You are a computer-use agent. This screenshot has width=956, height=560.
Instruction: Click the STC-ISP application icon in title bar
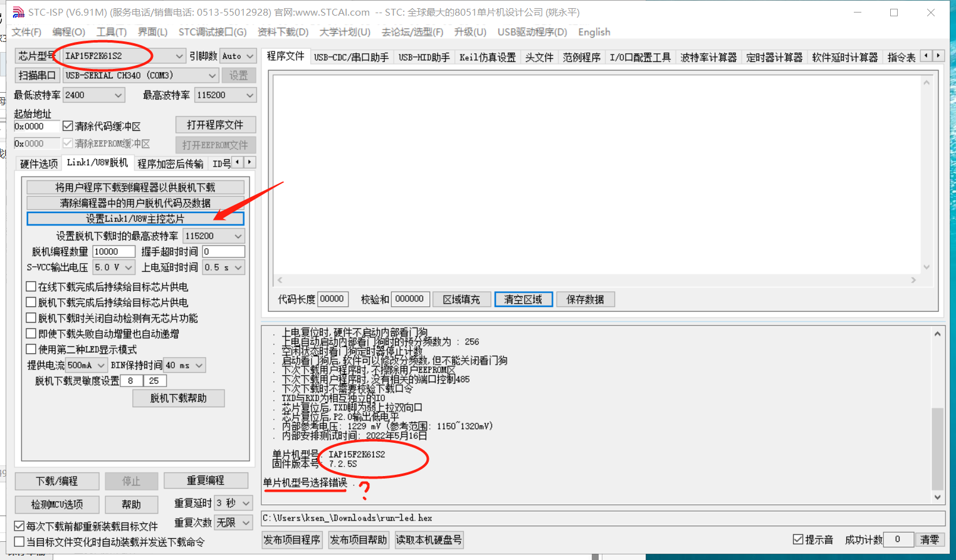coord(19,12)
